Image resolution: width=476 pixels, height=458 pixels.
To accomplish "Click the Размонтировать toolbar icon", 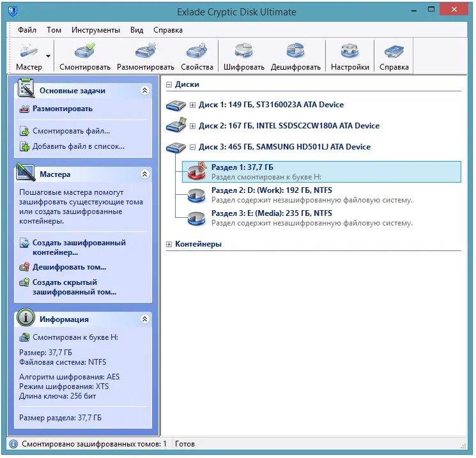I will 146,50.
